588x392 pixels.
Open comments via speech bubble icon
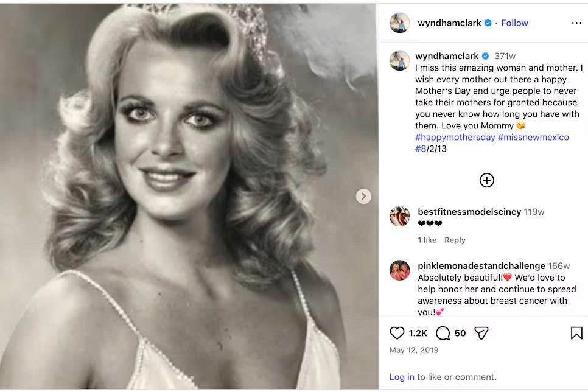443,333
